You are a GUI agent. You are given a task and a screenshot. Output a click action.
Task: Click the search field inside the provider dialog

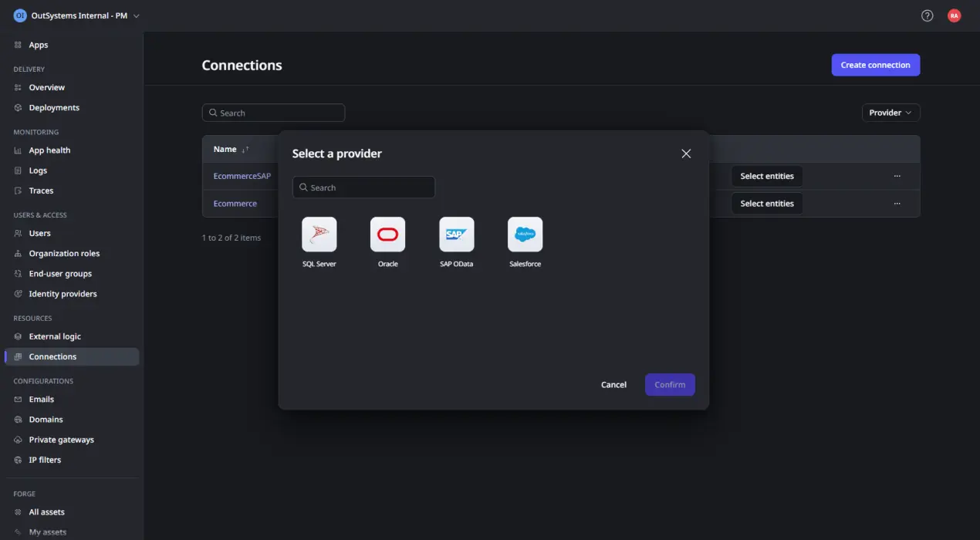pyautogui.click(x=363, y=187)
